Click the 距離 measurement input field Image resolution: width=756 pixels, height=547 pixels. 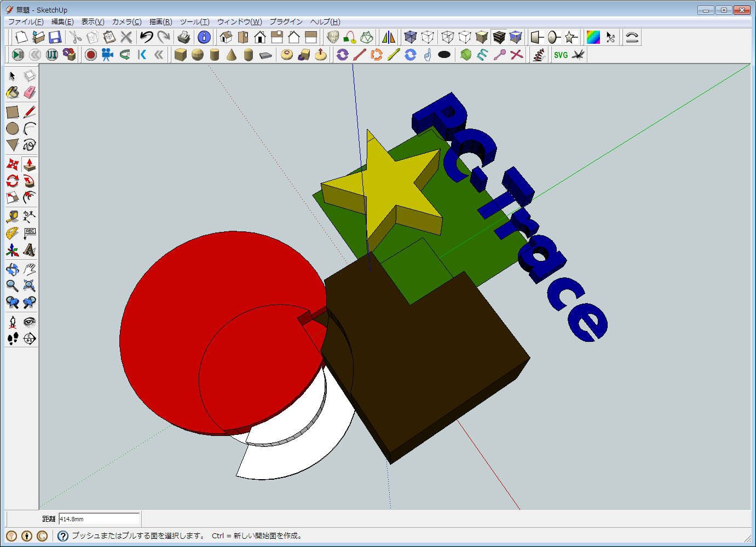[99, 519]
